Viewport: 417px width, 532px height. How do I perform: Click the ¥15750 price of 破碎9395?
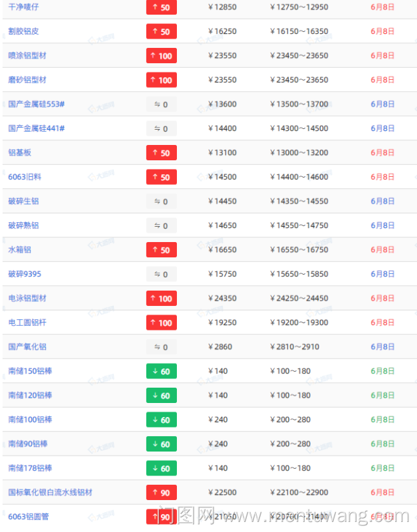click(222, 274)
